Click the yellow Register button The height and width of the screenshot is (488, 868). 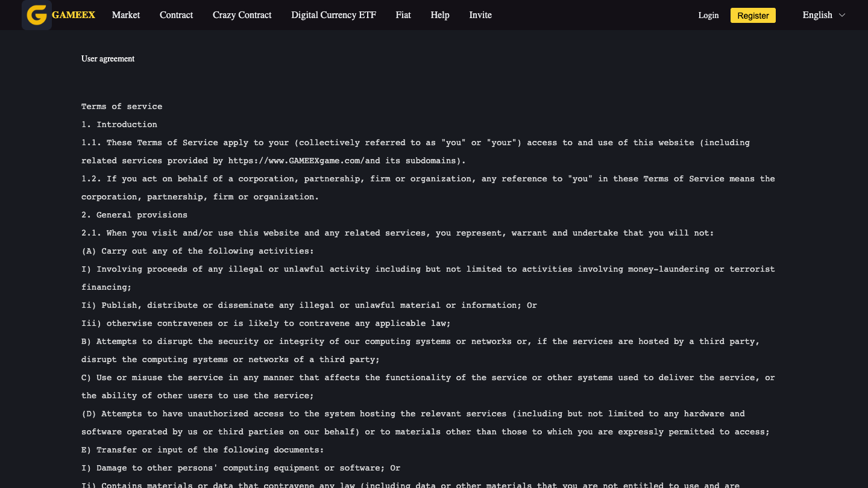point(753,16)
